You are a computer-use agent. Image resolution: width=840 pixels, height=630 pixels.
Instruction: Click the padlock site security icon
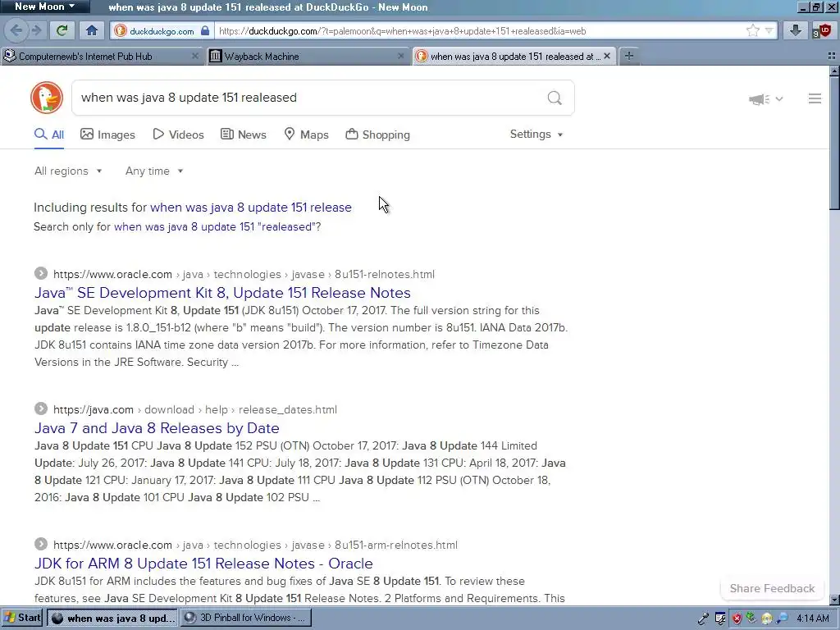tap(205, 30)
